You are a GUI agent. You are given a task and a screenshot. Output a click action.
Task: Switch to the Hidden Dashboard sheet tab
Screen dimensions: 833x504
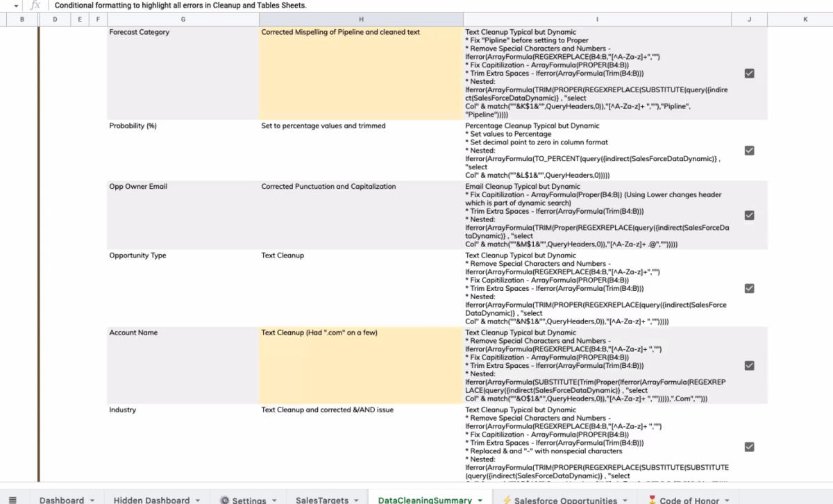click(x=151, y=500)
